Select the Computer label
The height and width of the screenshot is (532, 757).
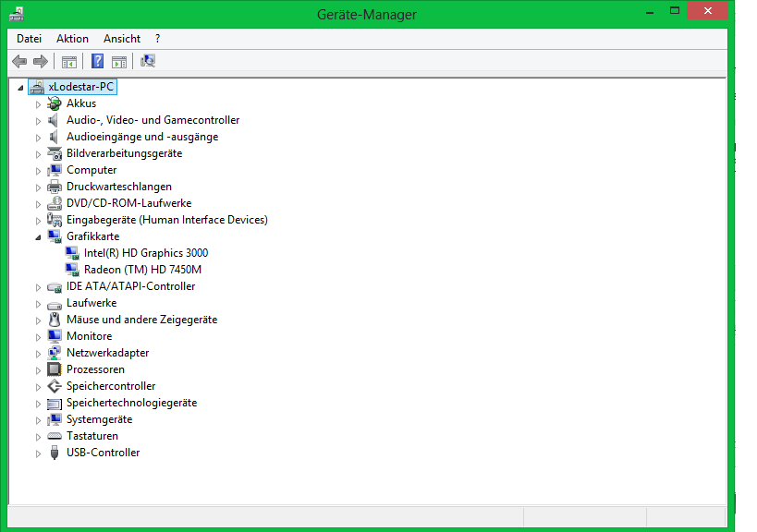click(92, 170)
